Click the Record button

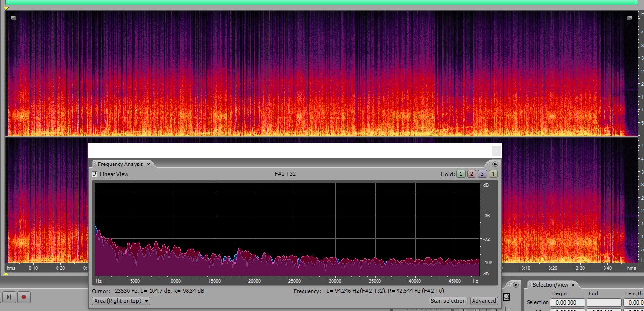[23, 296]
